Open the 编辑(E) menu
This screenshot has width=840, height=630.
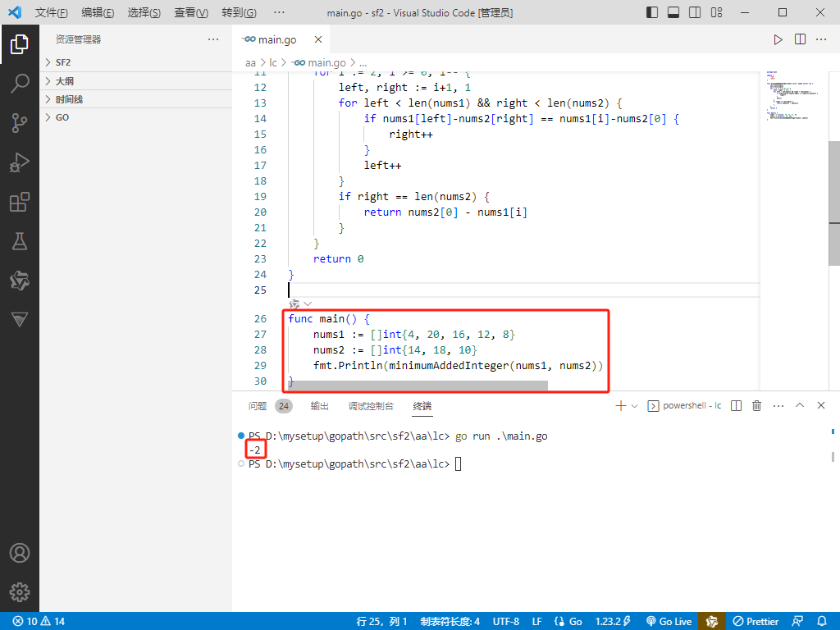[98, 12]
